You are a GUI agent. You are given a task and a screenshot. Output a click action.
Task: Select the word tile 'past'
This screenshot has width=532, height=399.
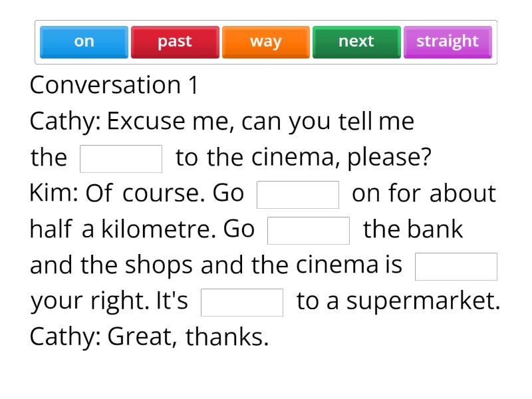(175, 41)
